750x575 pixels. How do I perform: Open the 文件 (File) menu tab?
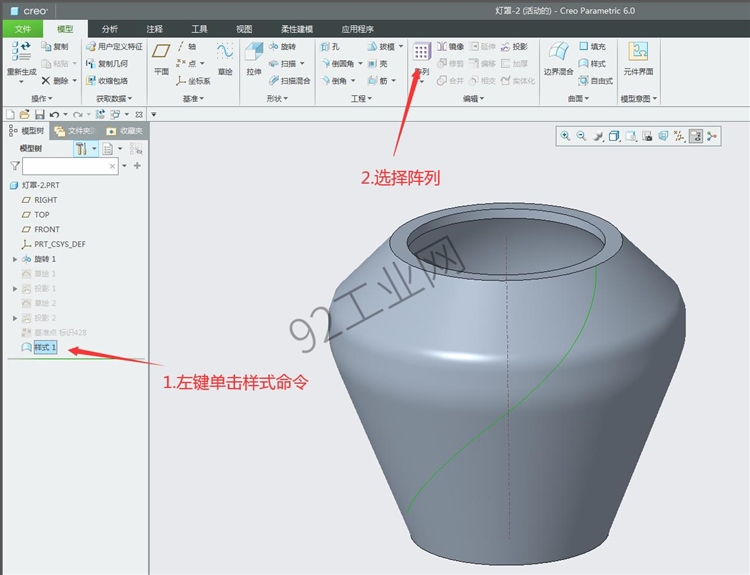[22, 29]
